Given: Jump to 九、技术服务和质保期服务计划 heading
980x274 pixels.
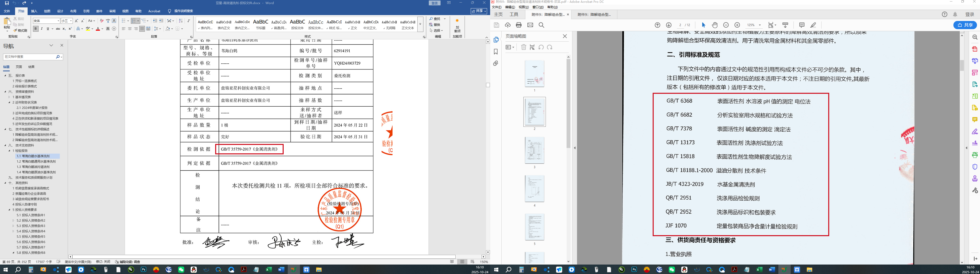Looking at the screenshot, I should pos(30,178).
